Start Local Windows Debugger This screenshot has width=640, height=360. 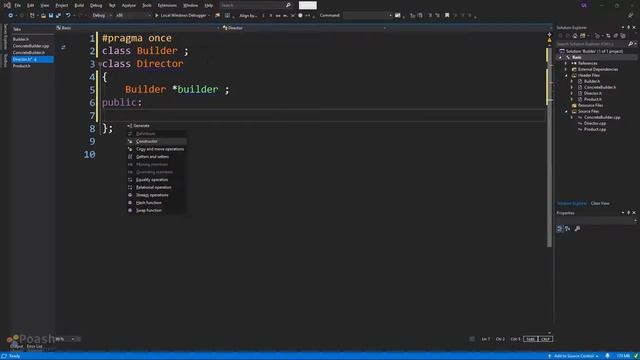coord(182,16)
